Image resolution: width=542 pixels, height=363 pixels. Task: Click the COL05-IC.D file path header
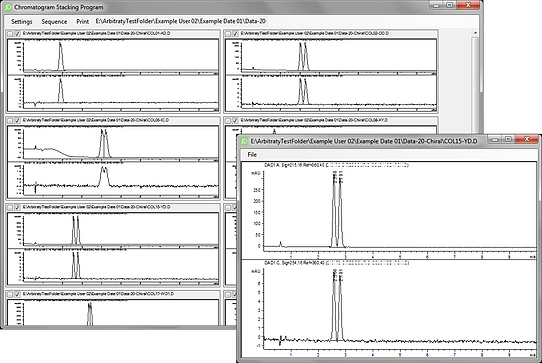[96, 120]
